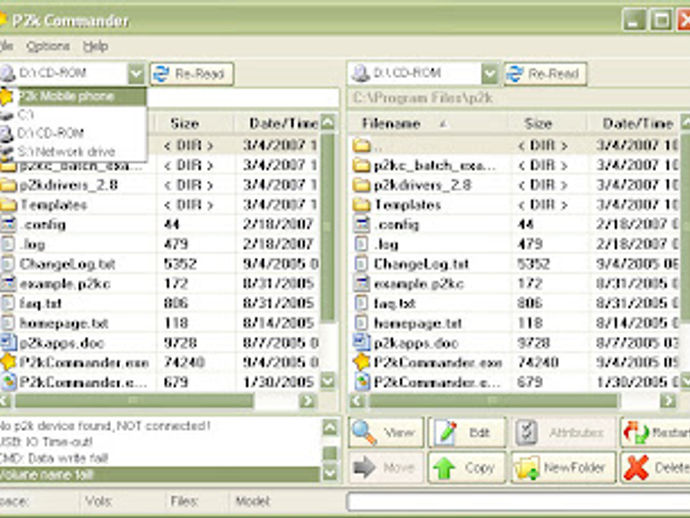Select homepage.txt icon in right panel
Viewport: 690px width, 518px height.
[362, 323]
